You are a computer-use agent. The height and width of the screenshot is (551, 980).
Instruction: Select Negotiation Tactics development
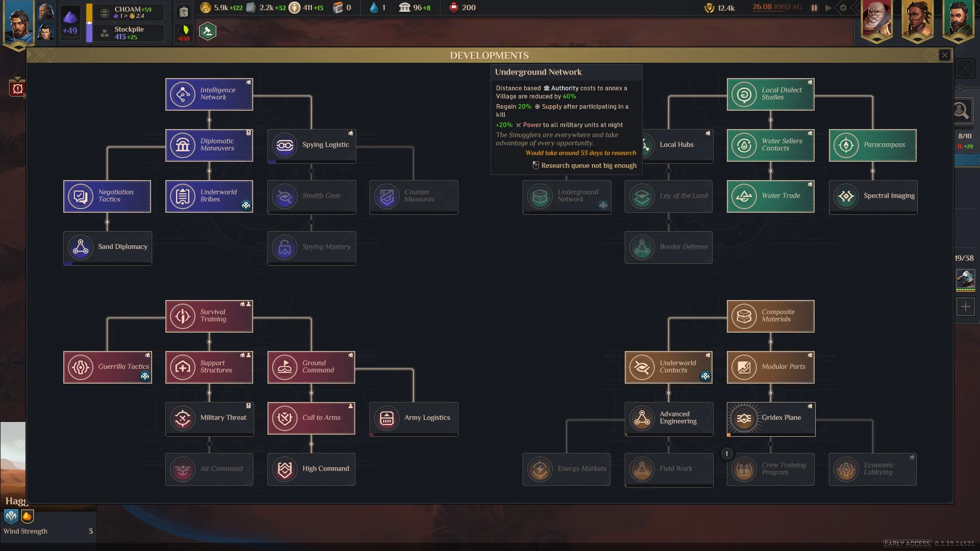[107, 196]
